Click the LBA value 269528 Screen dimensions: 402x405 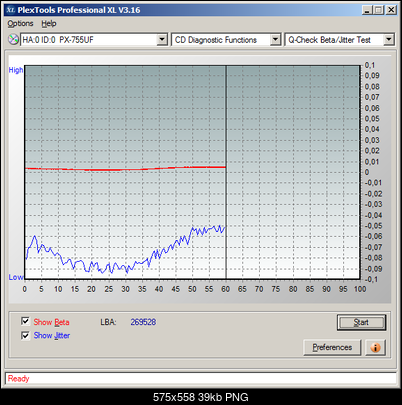tap(143, 322)
